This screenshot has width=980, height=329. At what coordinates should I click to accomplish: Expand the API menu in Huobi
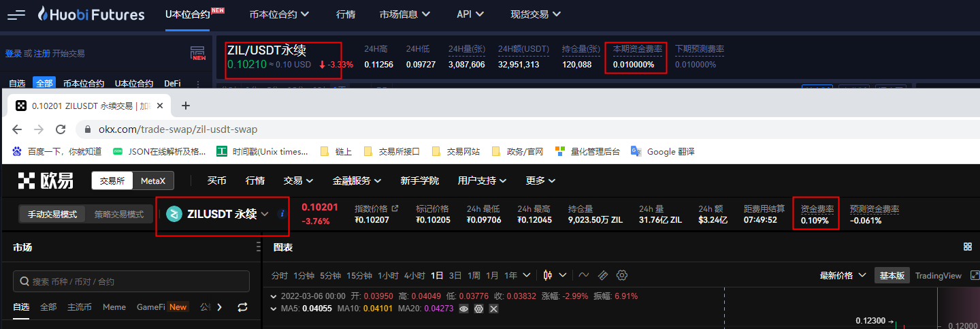470,14
